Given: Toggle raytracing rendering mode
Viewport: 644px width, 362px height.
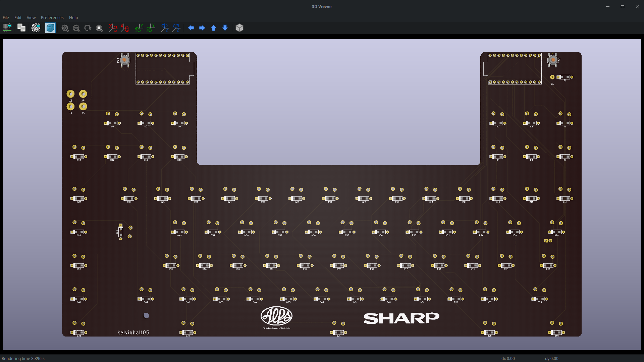Looking at the screenshot, I should coord(50,28).
